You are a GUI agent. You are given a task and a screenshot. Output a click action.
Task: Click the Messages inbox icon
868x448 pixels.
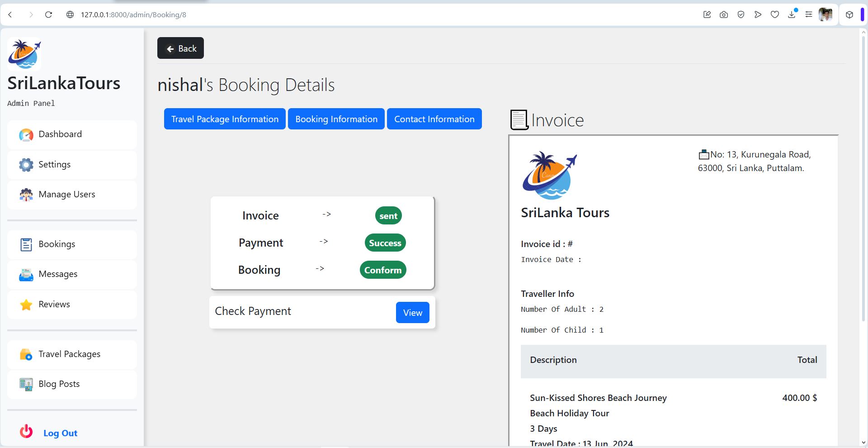[26, 275]
